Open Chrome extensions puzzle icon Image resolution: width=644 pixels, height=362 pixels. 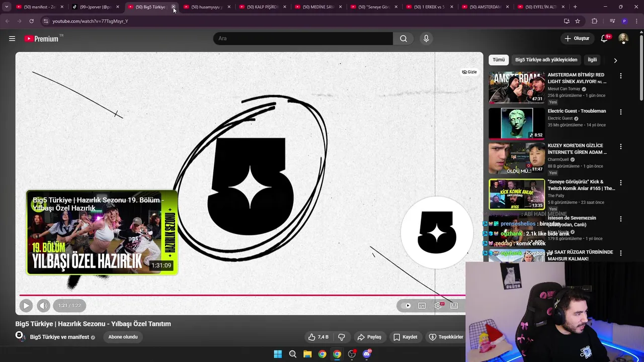click(595, 21)
